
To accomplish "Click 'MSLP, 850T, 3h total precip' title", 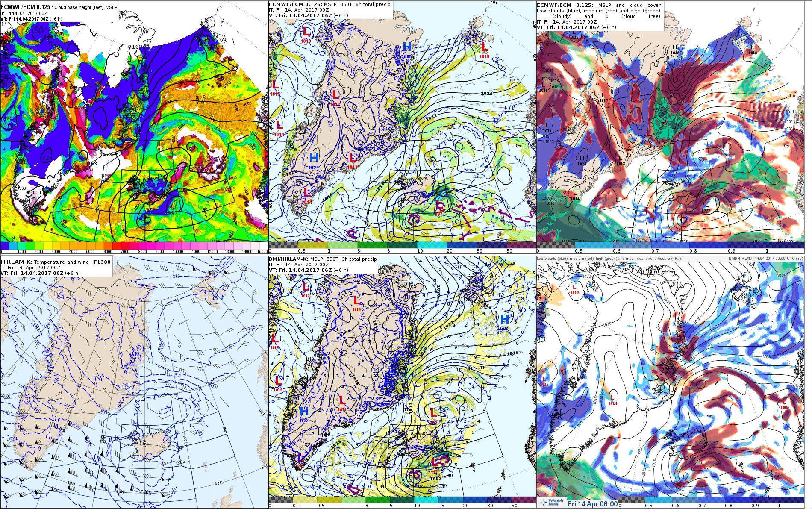I will [343, 259].
